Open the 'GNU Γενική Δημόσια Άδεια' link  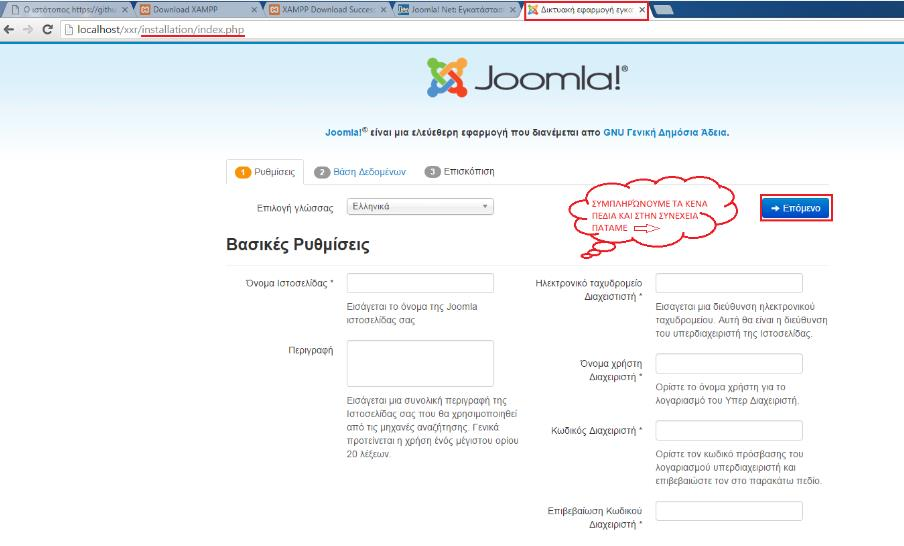coord(666,133)
